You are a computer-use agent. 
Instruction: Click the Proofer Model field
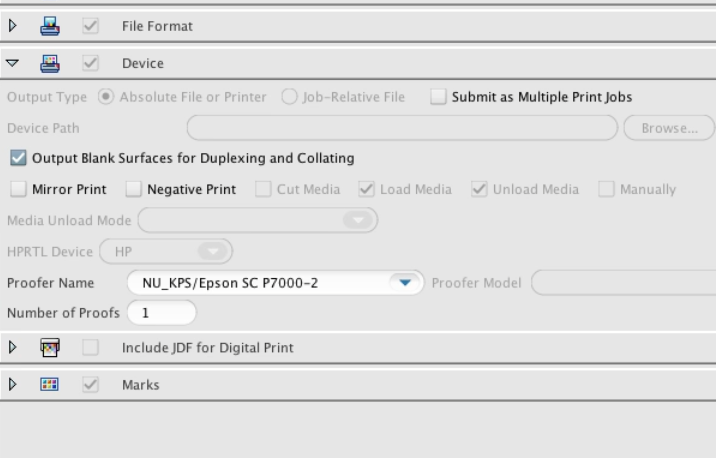pyautogui.click(x=623, y=283)
